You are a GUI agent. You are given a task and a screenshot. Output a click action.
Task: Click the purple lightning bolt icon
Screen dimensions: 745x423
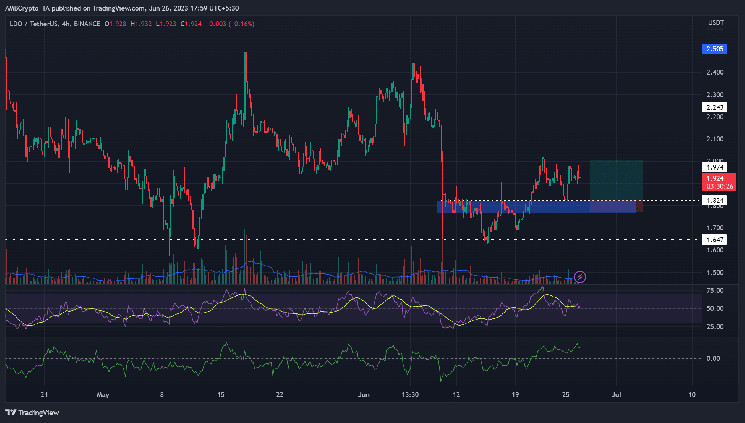pos(578,275)
